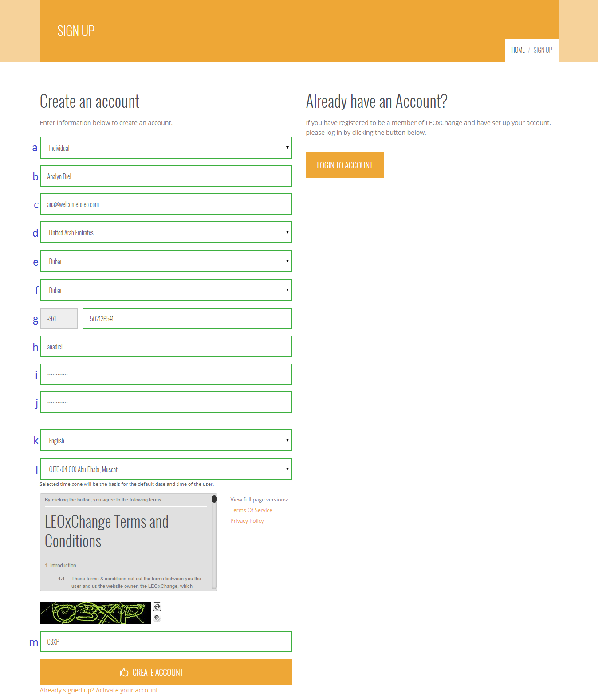Image resolution: width=598 pixels, height=700 pixels.
Task: Open the Dubai dropdown in row e
Action: [x=166, y=261]
